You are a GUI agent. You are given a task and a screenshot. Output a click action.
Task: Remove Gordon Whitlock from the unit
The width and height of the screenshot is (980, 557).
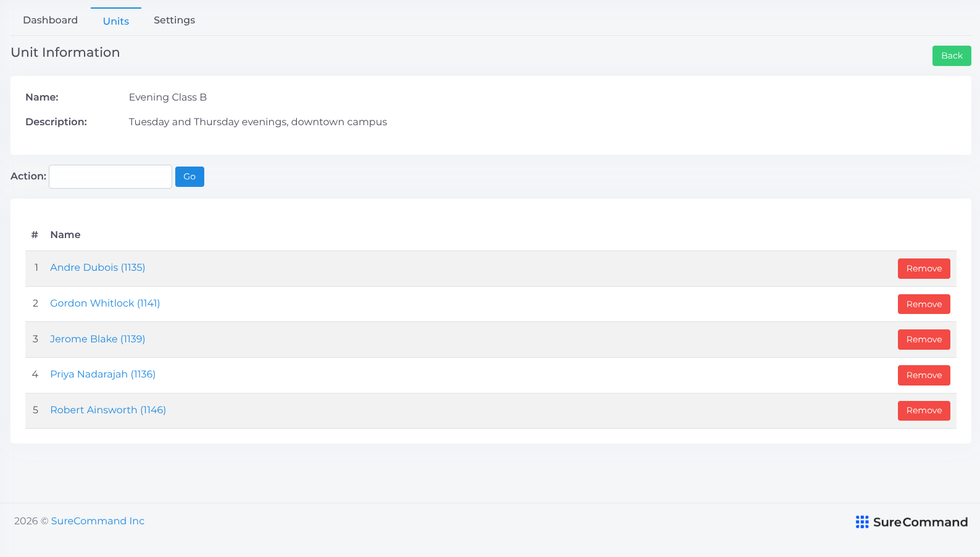click(x=924, y=304)
